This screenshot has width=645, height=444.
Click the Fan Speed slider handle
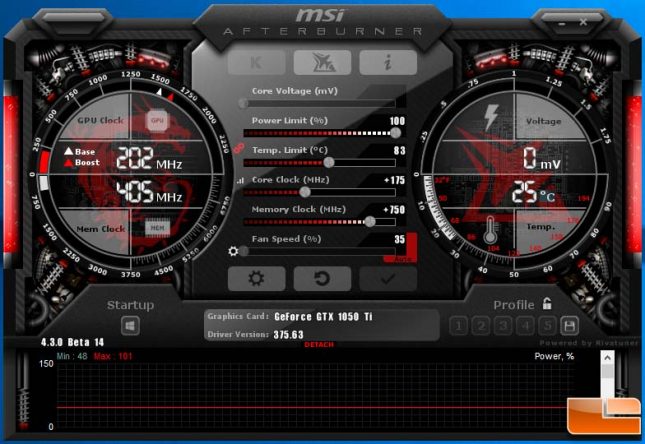(x=244, y=251)
